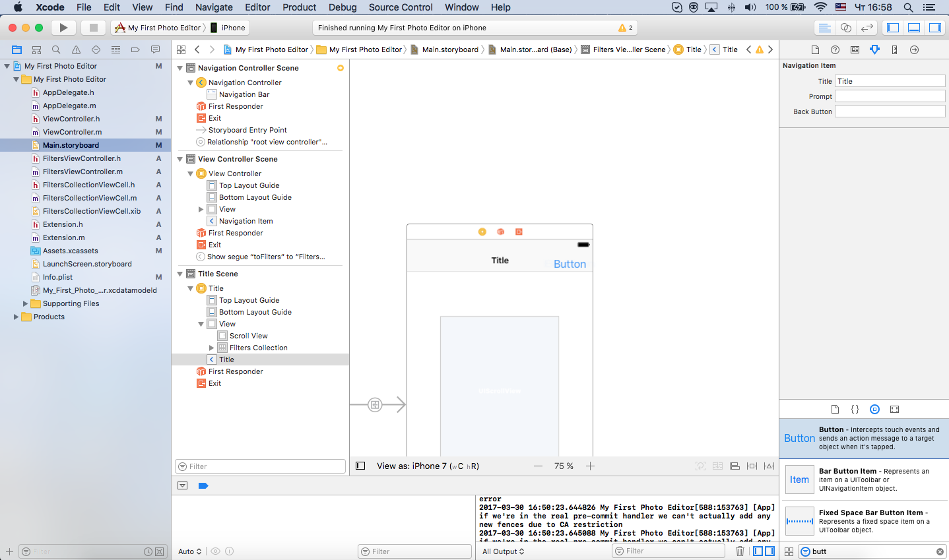Show the File inspector
Screen dimensions: 949x560
(x=815, y=49)
